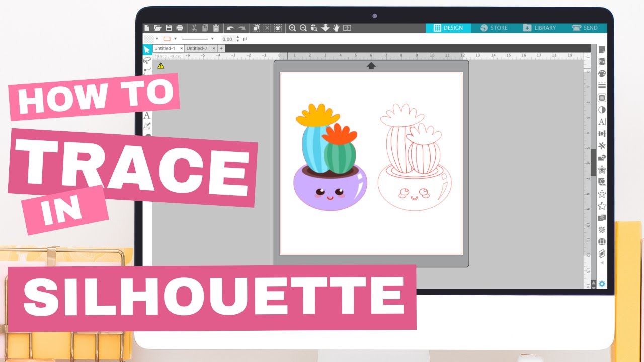Create a new document with the New icon
The image size is (644, 362).
pyautogui.click(x=147, y=28)
